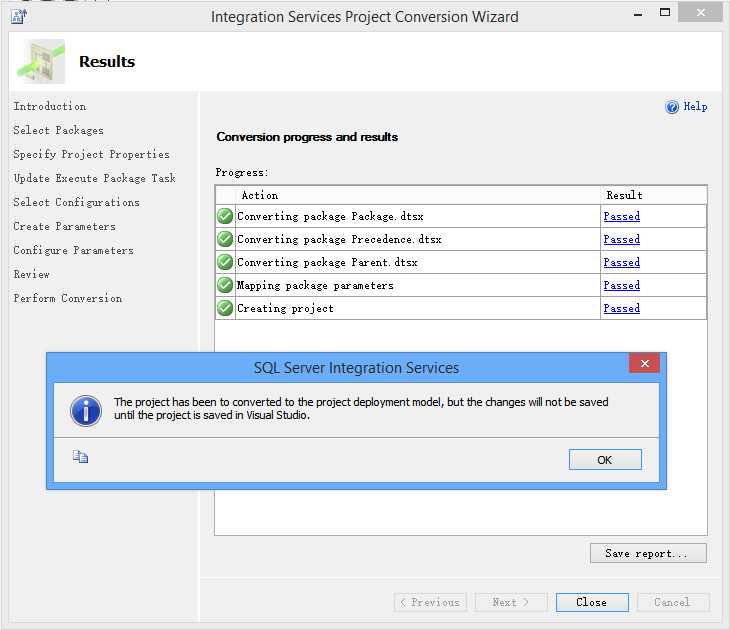The width and height of the screenshot is (730, 630).
Task: Open the Passed link for Creating project
Action: 621,308
